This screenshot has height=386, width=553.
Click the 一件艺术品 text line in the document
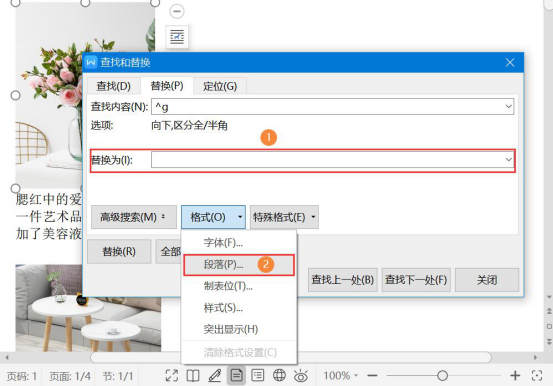(49, 216)
